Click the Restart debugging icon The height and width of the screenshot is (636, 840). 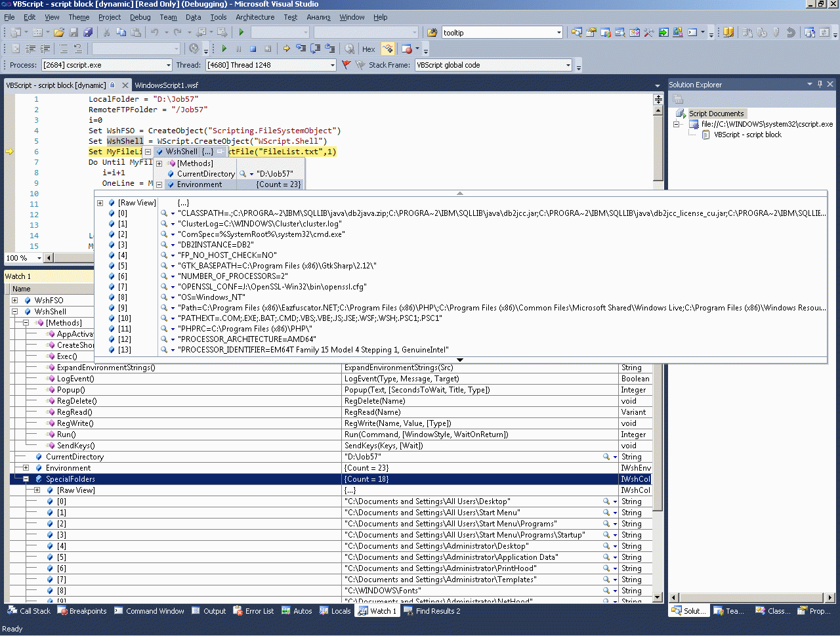point(268,49)
